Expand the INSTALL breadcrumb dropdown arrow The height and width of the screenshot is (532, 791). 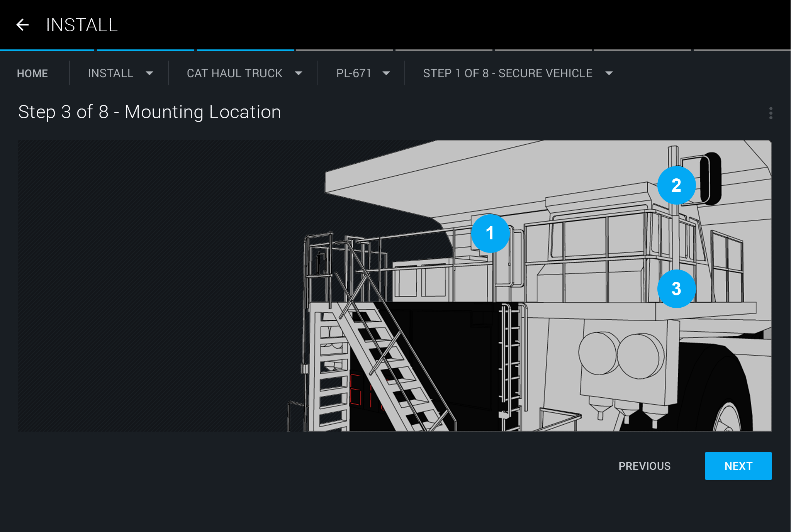point(149,73)
